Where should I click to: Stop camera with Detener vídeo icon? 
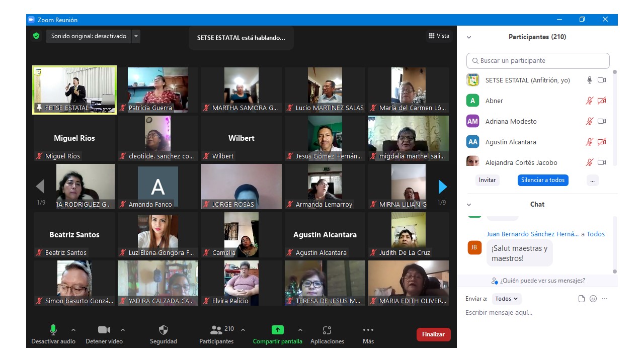(x=104, y=330)
